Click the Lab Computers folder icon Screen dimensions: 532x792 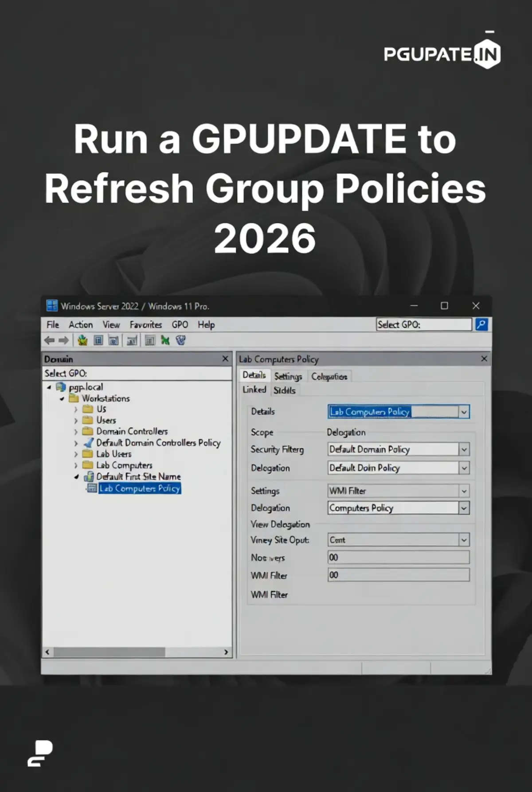(88, 465)
